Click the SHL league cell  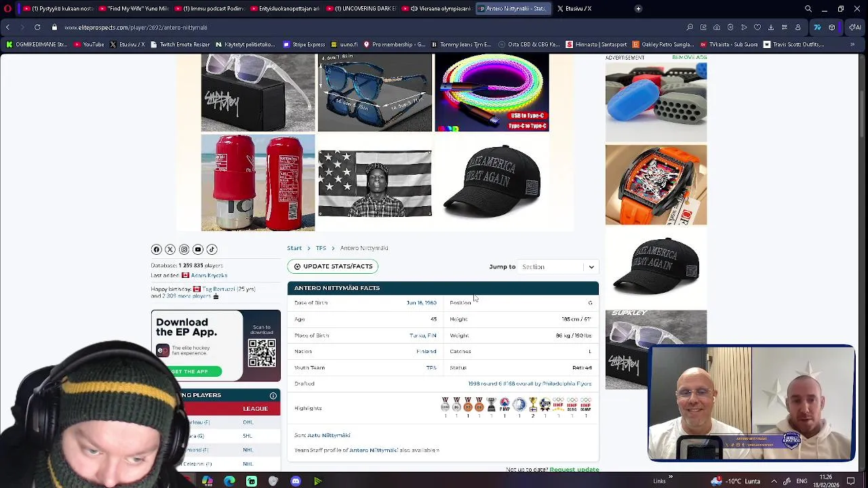click(248, 436)
